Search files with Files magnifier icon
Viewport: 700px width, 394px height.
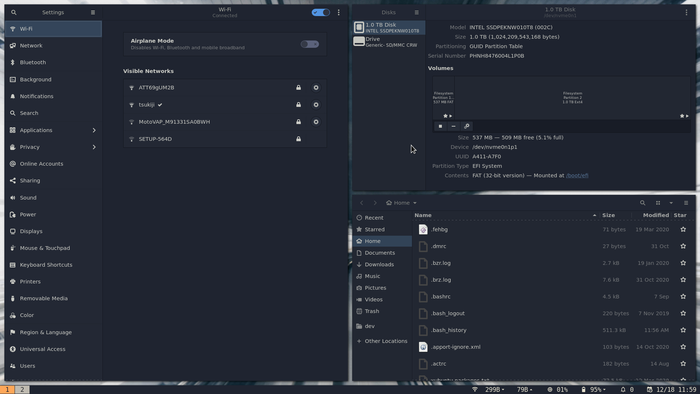(x=642, y=203)
